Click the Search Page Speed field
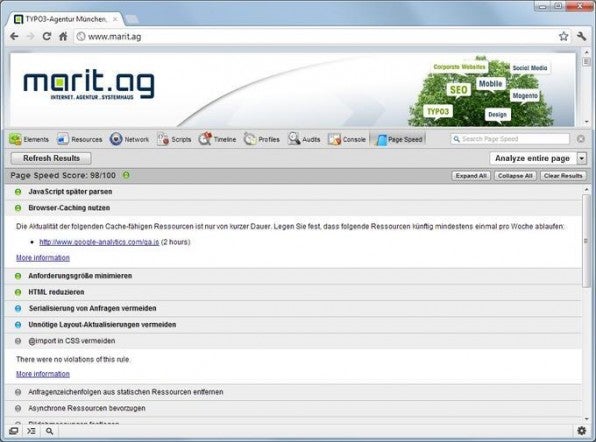Viewport: 596px width, 442px height. pyautogui.click(x=510, y=139)
